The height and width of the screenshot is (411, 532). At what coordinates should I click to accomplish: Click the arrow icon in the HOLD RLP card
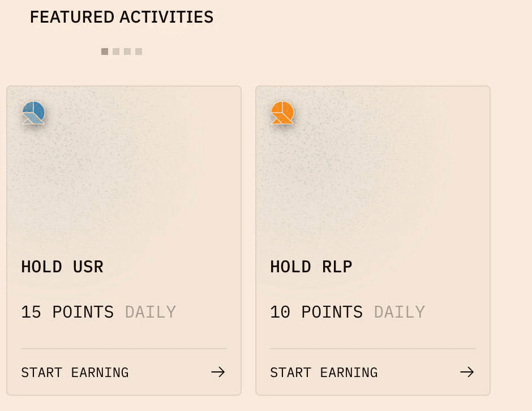[x=467, y=372]
